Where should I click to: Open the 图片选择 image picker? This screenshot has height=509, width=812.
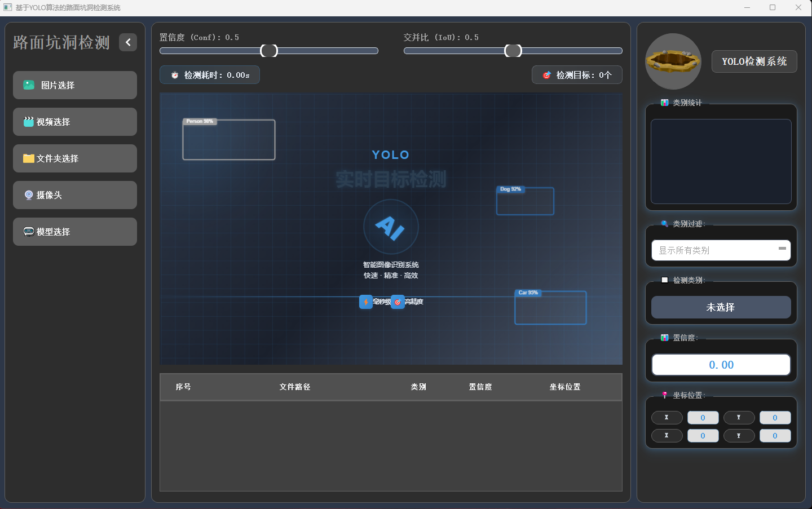[x=75, y=85]
